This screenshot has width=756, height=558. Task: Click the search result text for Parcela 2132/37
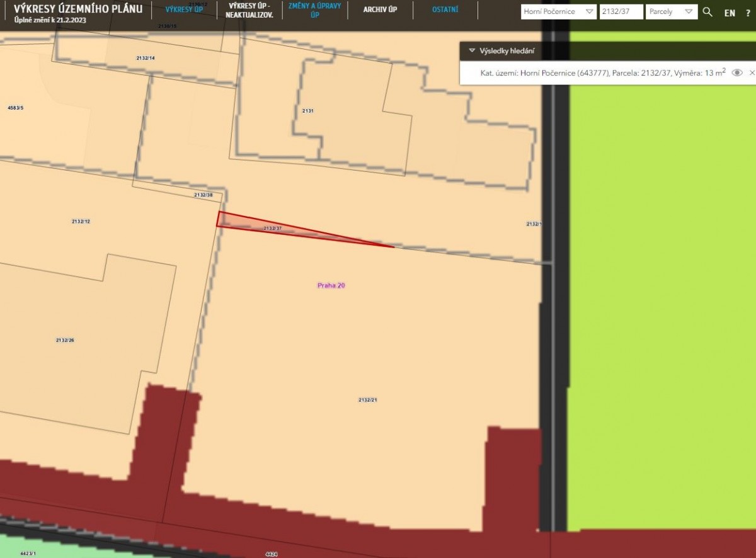[x=603, y=73]
